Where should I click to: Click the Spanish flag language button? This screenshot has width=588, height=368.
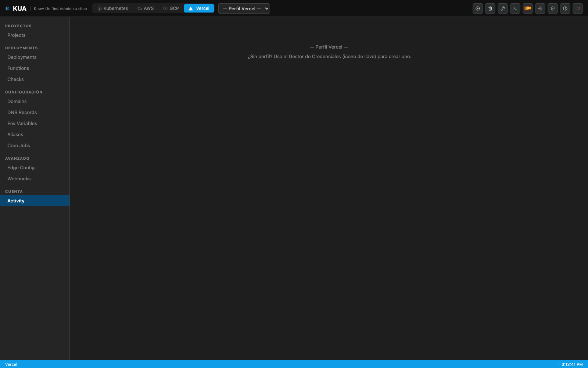[x=528, y=8]
